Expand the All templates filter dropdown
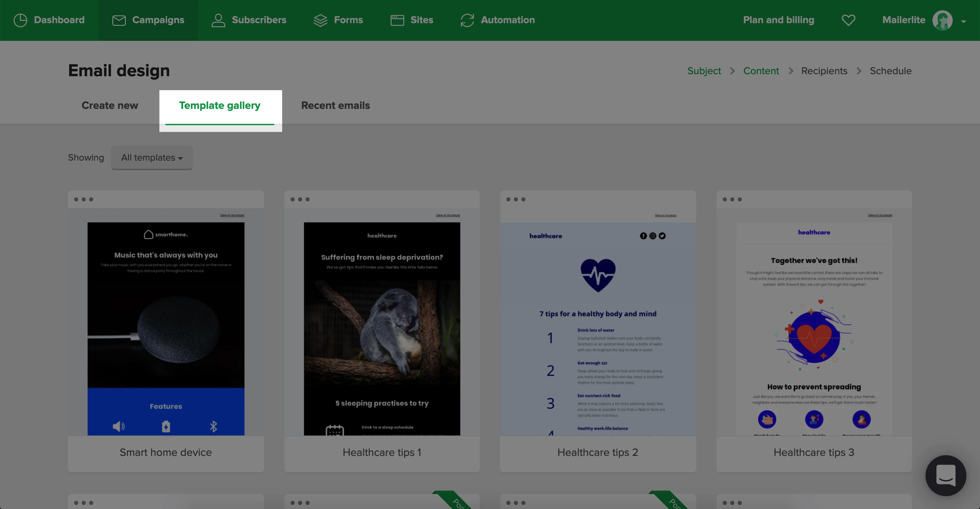Viewport: 980px width, 509px height. tap(152, 158)
